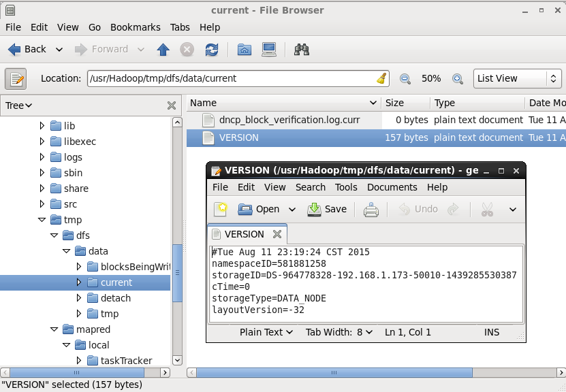This screenshot has width=566, height=392.
Task: Open recent files dropdown next to Open
Action: click(292, 210)
